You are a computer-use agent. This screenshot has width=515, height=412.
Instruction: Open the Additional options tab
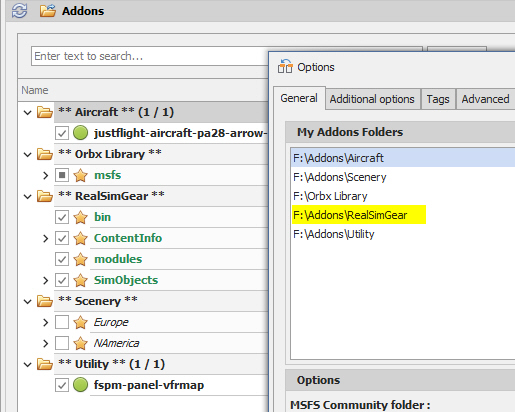pyautogui.click(x=372, y=99)
